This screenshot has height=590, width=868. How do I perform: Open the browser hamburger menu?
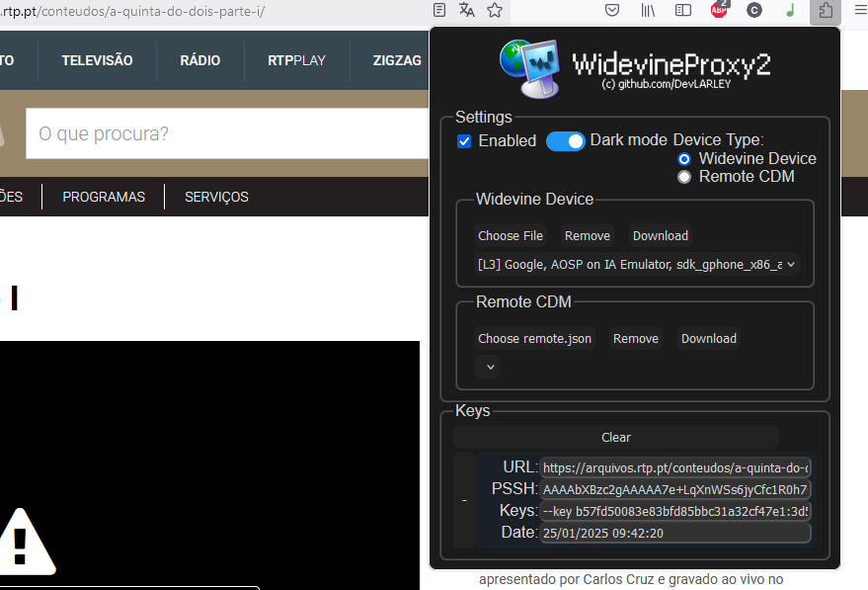861,10
